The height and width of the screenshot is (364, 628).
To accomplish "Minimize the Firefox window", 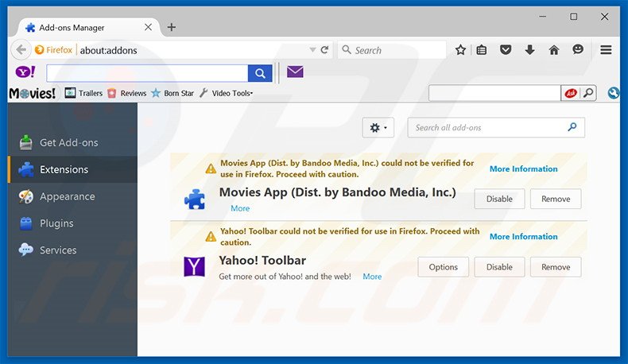I will pos(543,17).
